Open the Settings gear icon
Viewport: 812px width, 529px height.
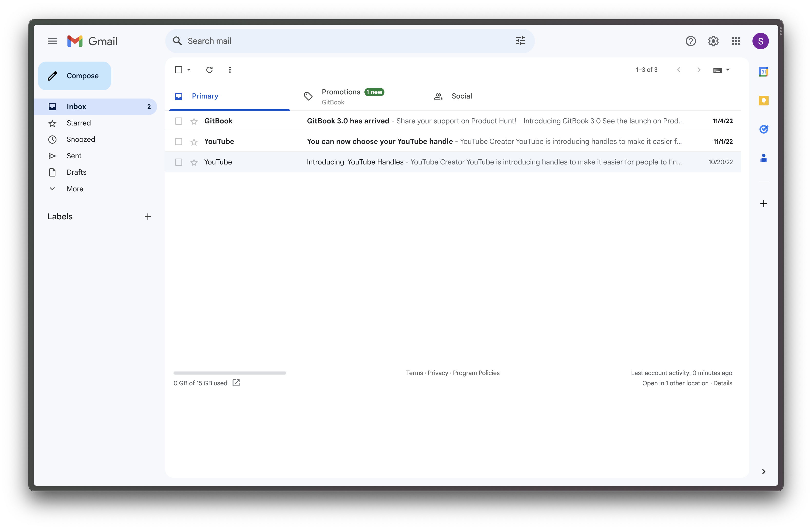coord(713,41)
